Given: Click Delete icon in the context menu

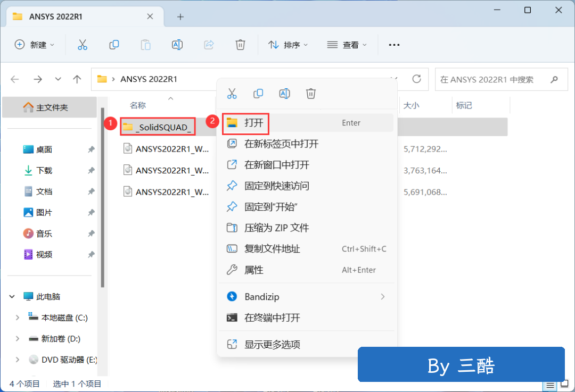Looking at the screenshot, I should [x=310, y=94].
